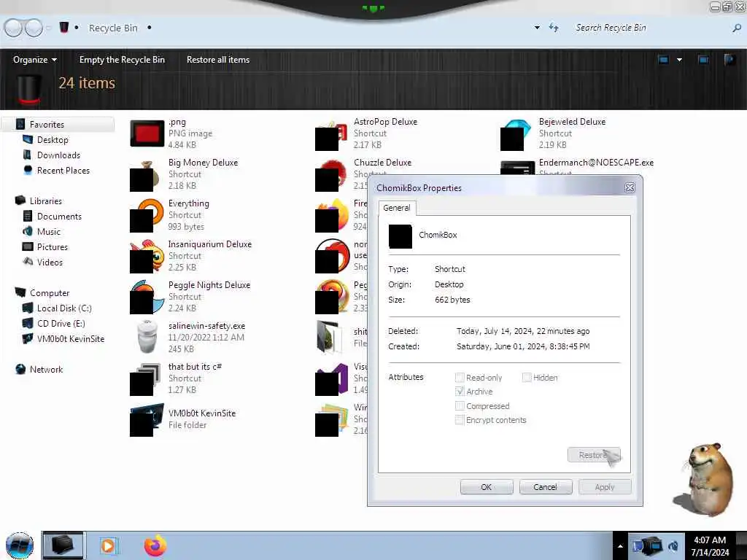Click the Forward navigation arrow
This screenshot has height=560, width=747.
[34, 28]
